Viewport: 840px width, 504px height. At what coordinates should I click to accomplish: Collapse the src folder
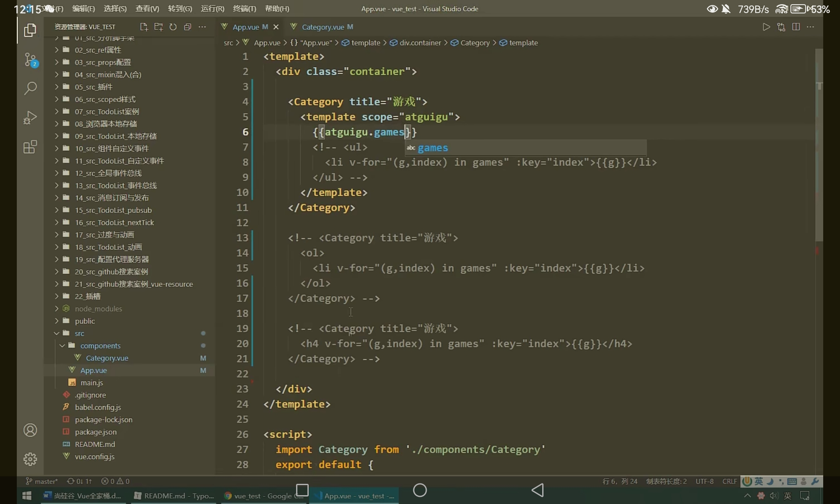(x=79, y=333)
